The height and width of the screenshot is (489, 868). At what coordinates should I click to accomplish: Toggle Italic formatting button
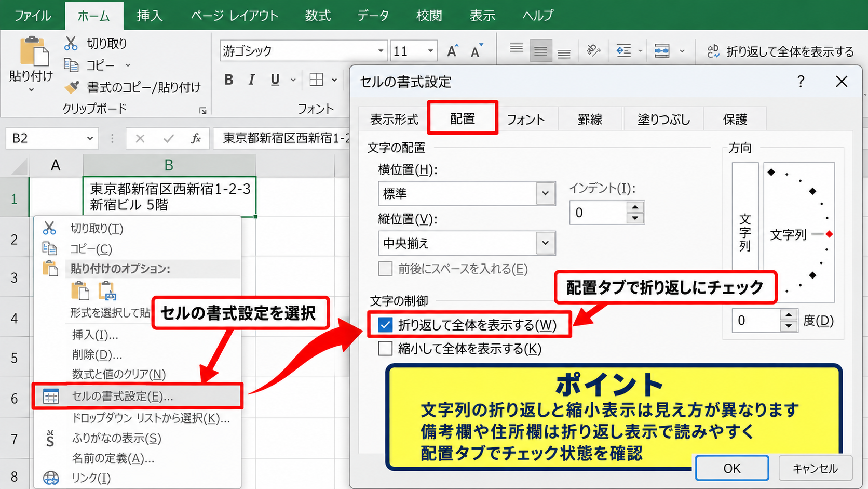pyautogui.click(x=252, y=80)
